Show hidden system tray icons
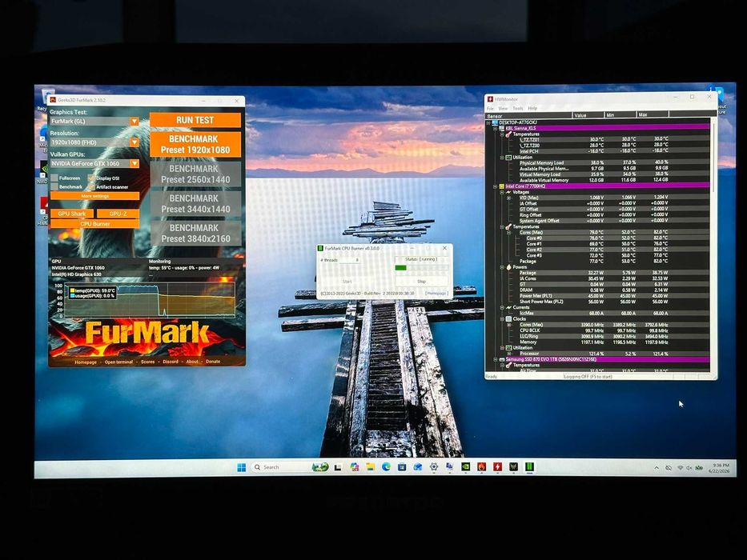Image resolution: width=747 pixels, height=560 pixels. [x=657, y=468]
